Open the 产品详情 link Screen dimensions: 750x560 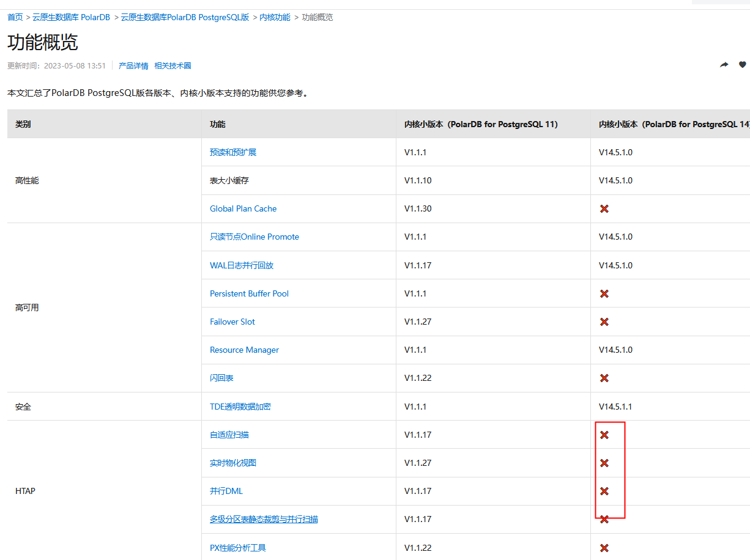[133, 65]
